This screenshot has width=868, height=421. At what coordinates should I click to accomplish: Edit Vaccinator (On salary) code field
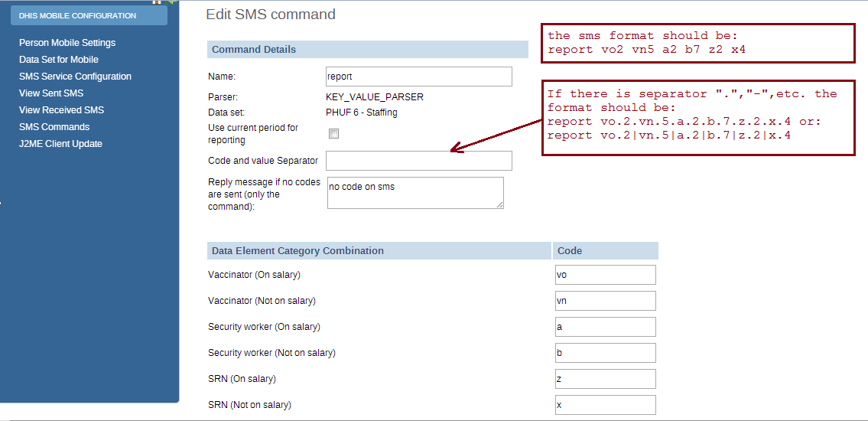click(x=606, y=275)
